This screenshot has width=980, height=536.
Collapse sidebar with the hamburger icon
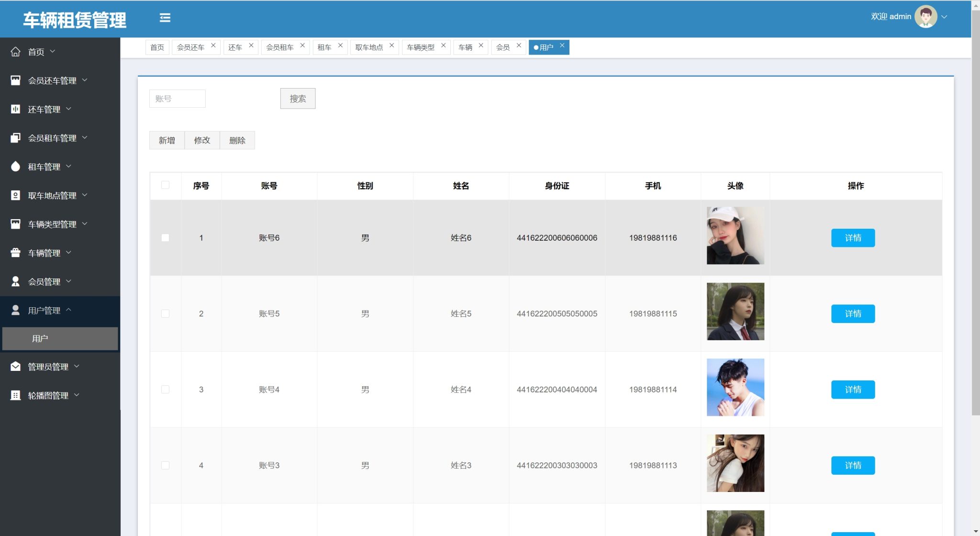pos(165,18)
